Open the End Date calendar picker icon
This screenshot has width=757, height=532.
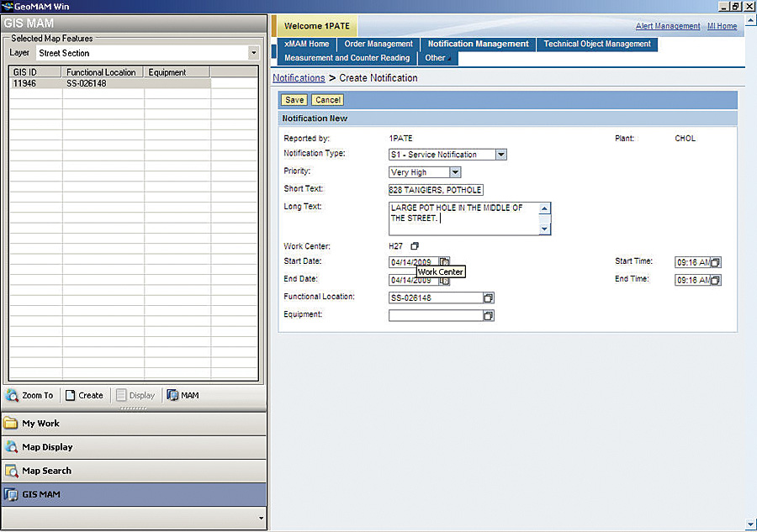pyautogui.click(x=444, y=280)
